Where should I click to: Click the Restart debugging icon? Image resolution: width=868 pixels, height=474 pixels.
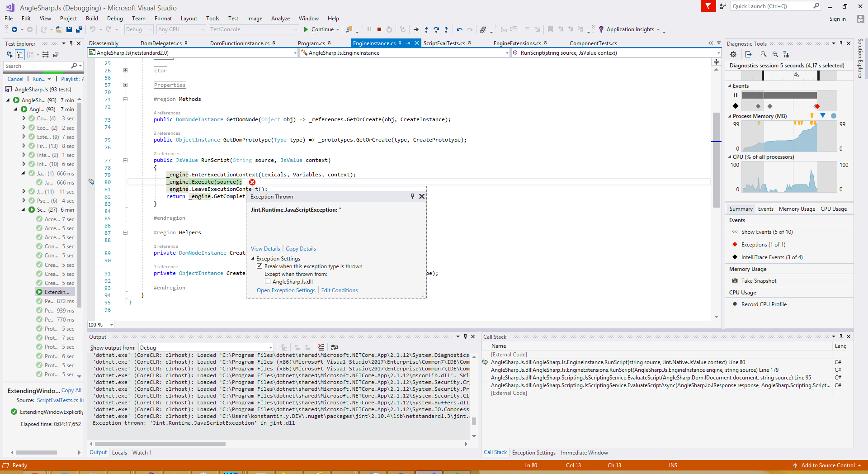389,29
